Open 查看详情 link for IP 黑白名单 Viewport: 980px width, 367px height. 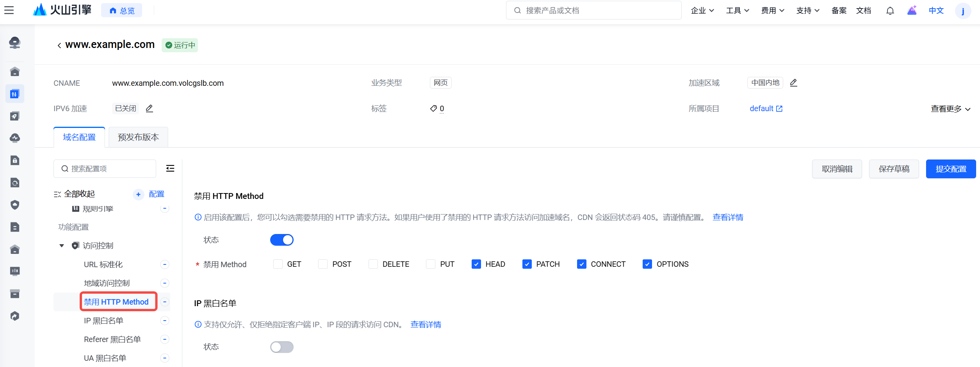pyautogui.click(x=426, y=324)
